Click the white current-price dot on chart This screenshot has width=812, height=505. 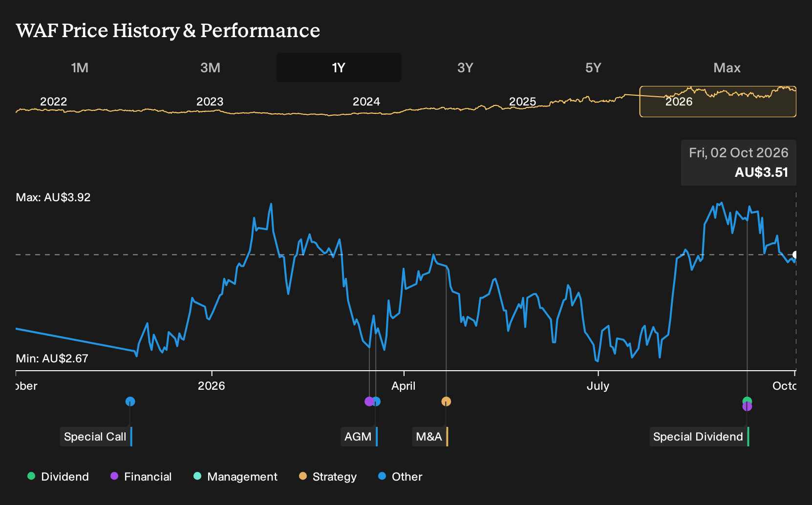pyautogui.click(x=795, y=255)
